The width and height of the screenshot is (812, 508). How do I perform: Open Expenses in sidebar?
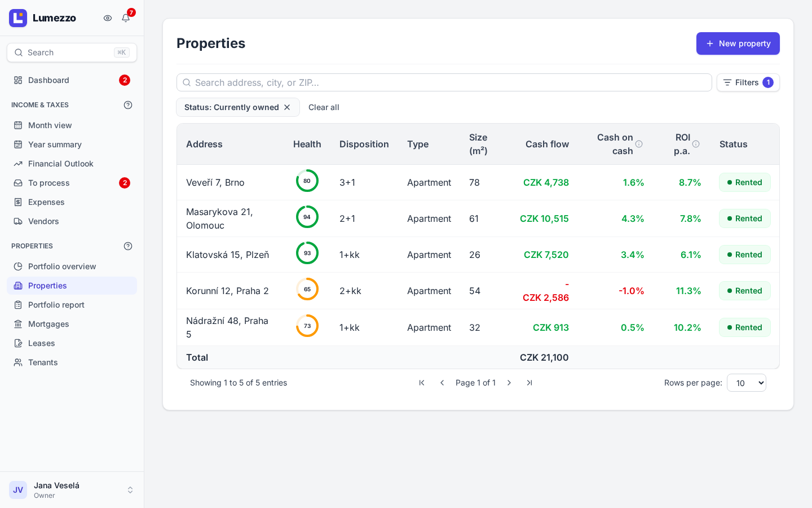[x=72, y=202]
